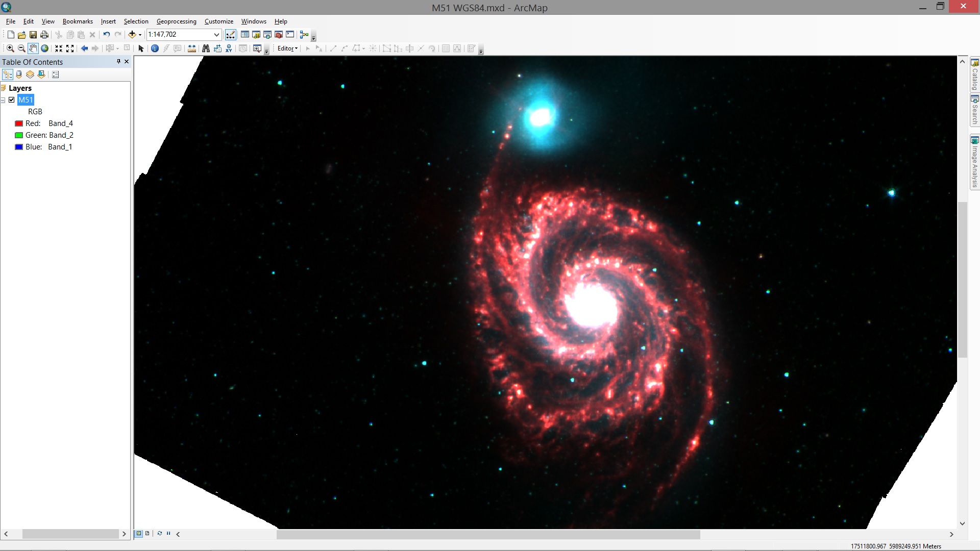Open the Image Analysis panel tab
Viewport: 980px width, 551px height.
975,161
